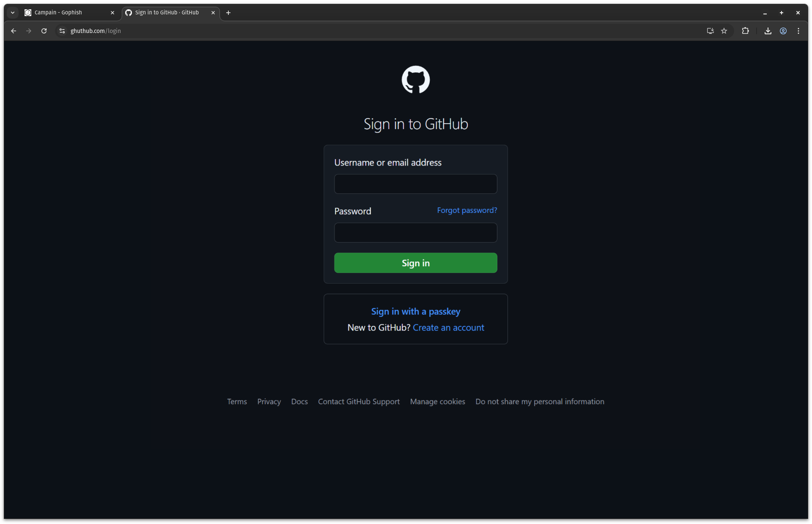Screen dimensions: 812x524
Task: Reload the current page
Action: [44, 31]
